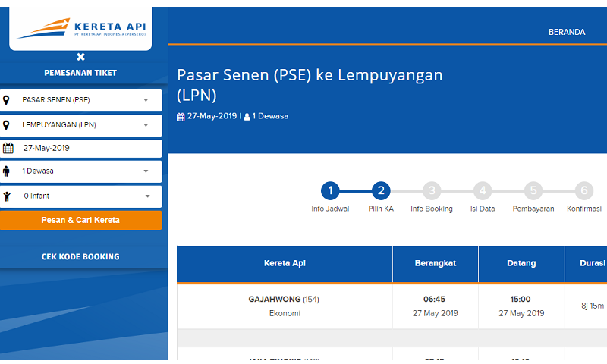
Task: Click the Kereta Api column header
Action: point(284,264)
